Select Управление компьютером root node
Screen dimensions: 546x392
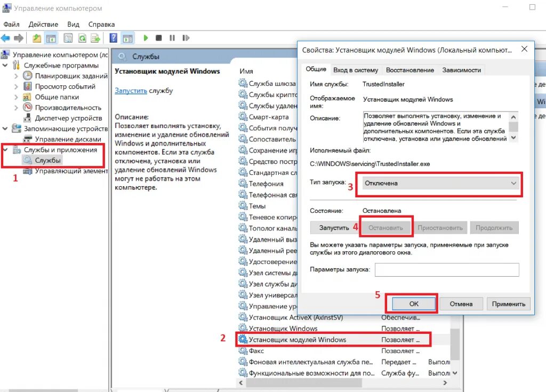60,55
